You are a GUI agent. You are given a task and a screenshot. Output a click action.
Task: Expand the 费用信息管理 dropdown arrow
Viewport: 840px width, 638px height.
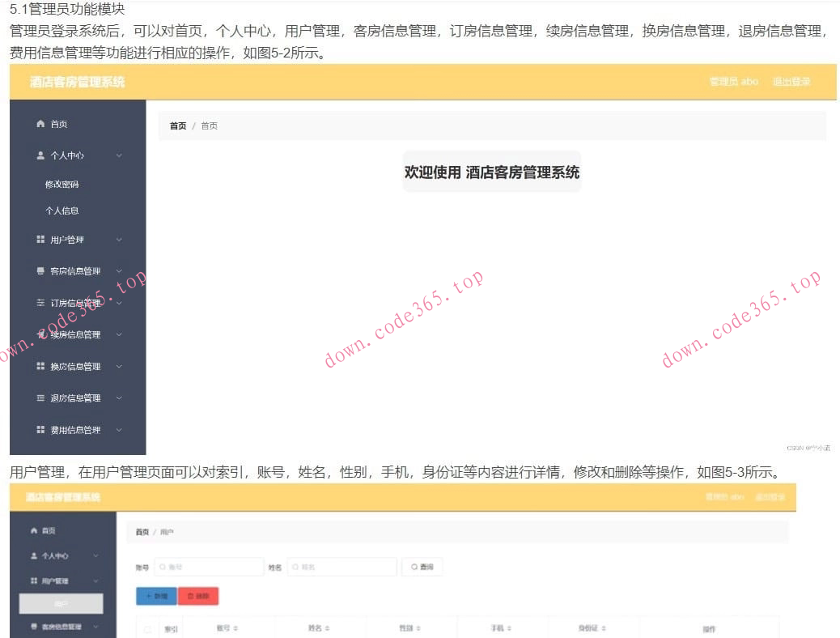(120, 430)
